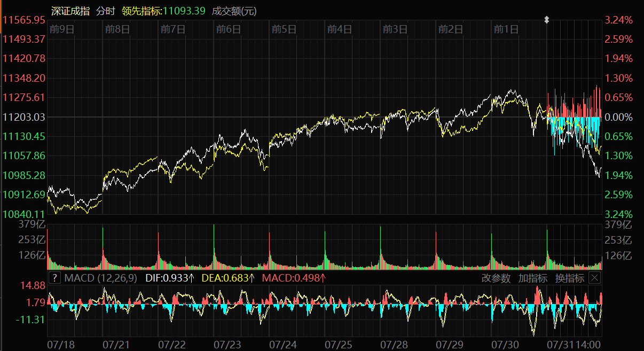Click 加指标 to add an indicator

point(532,278)
